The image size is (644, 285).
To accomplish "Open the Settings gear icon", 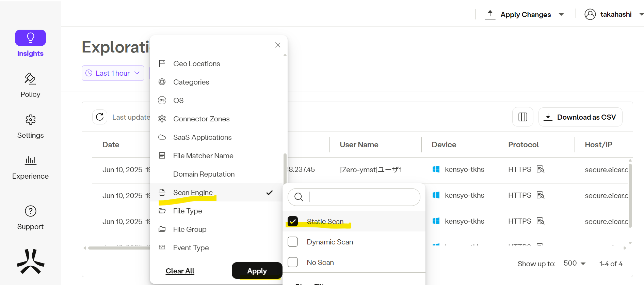I will [30, 120].
